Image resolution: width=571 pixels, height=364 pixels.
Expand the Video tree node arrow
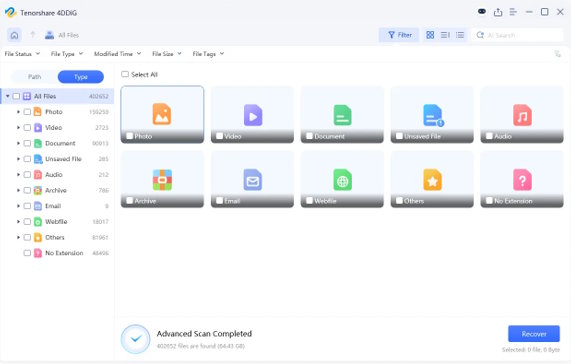tap(18, 127)
